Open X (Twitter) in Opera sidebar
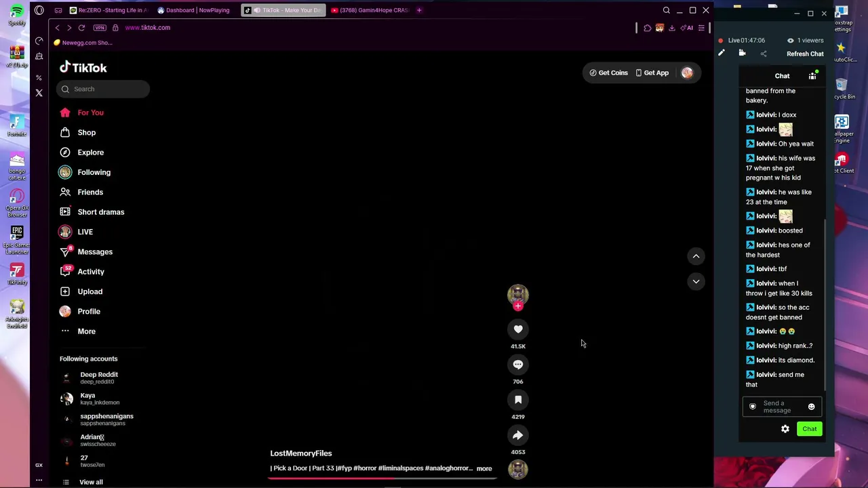This screenshot has height=488, width=868. pos(39,93)
